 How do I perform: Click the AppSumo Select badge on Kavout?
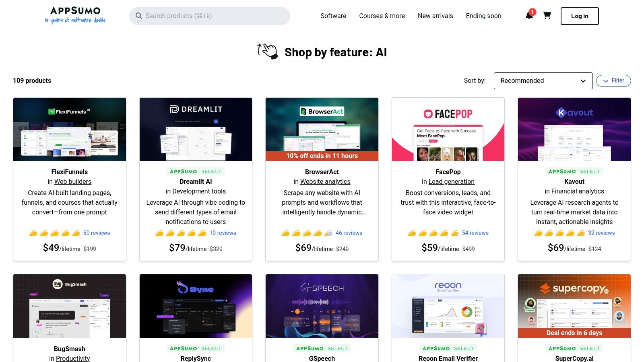click(574, 171)
